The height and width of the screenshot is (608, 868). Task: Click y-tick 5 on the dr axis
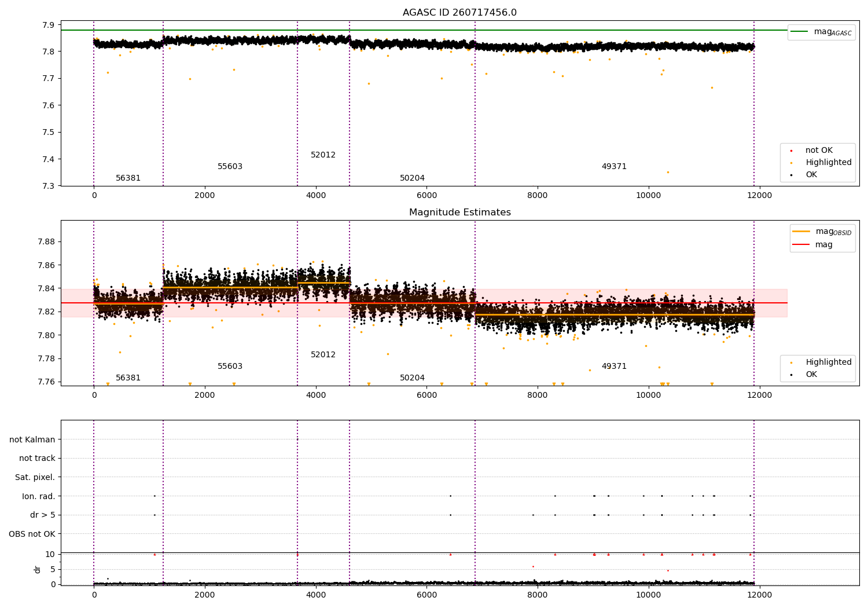tap(53, 569)
